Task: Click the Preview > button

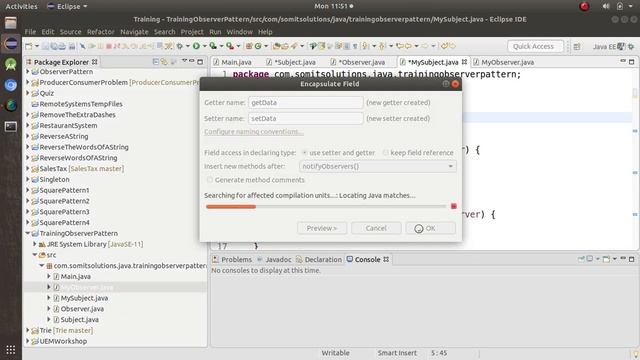Action: [x=322, y=228]
